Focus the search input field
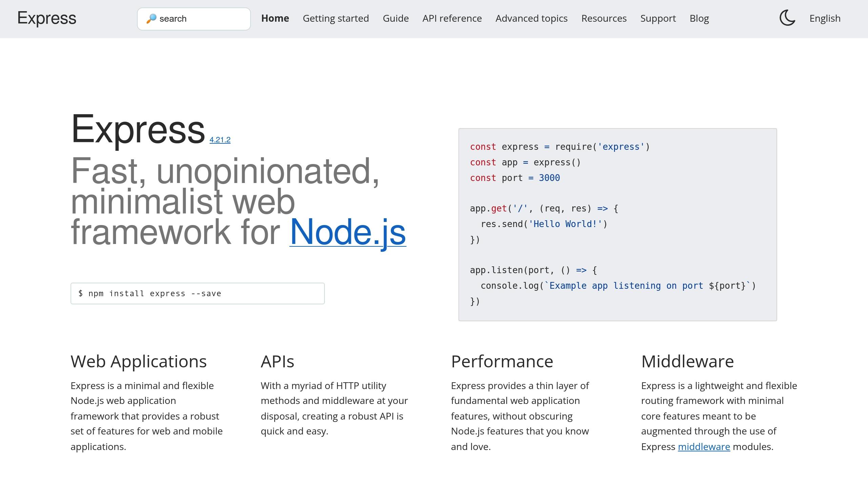 point(194,19)
